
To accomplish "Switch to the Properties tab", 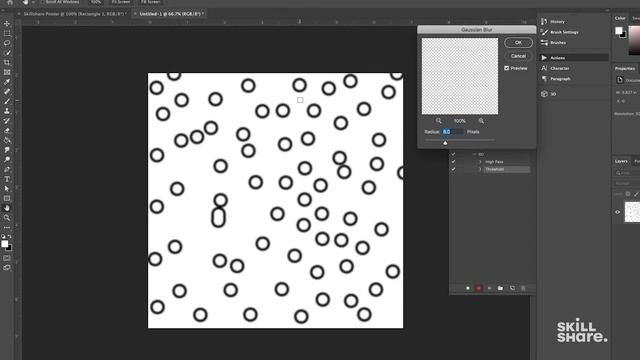I will pos(624,69).
